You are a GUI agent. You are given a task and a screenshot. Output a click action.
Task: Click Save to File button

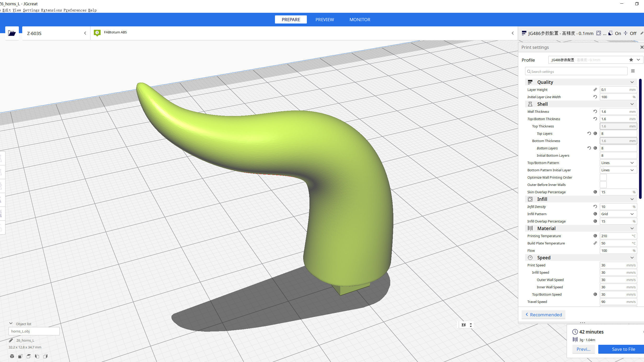(623, 349)
